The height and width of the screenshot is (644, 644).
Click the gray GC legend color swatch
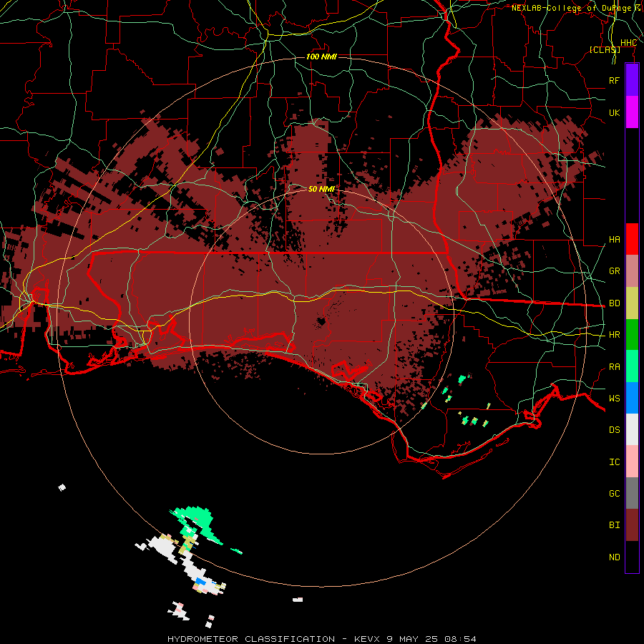click(x=632, y=493)
